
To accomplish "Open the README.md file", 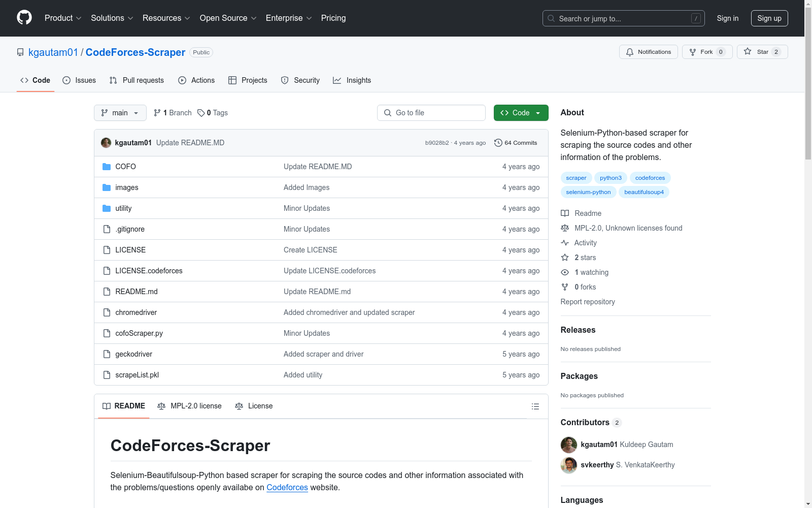I will pos(137,292).
